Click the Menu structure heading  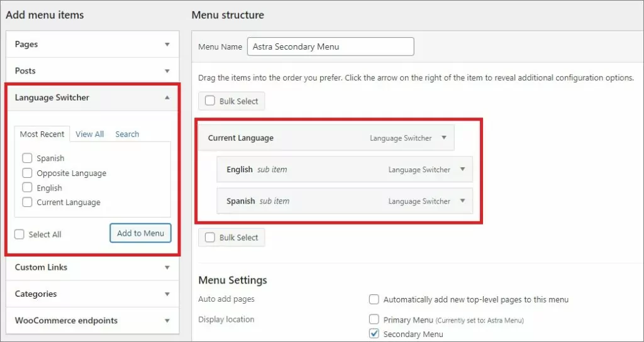click(x=228, y=15)
